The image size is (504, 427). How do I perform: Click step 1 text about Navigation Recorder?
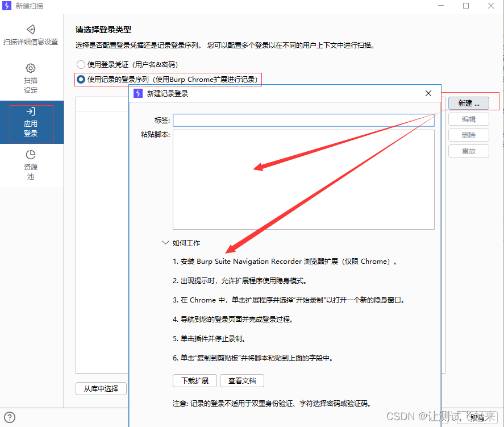285,262
